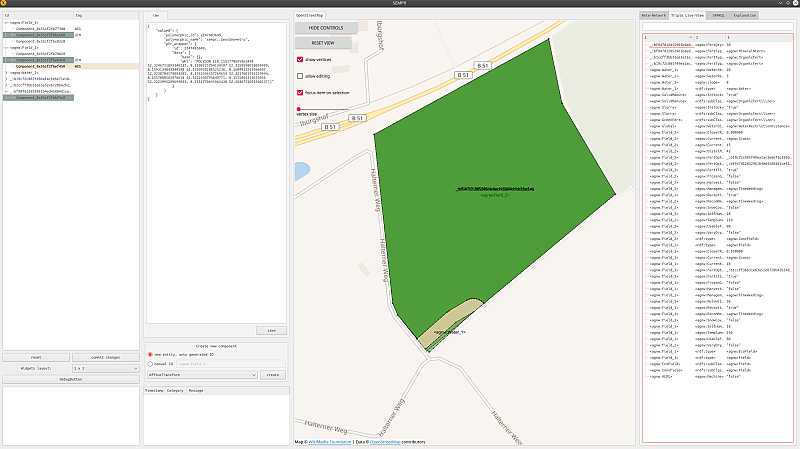Image resolution: width=800 pixels, height=449 pixels.
Task: Click the save button under the JSON editor
Action: tap(271, 331)
